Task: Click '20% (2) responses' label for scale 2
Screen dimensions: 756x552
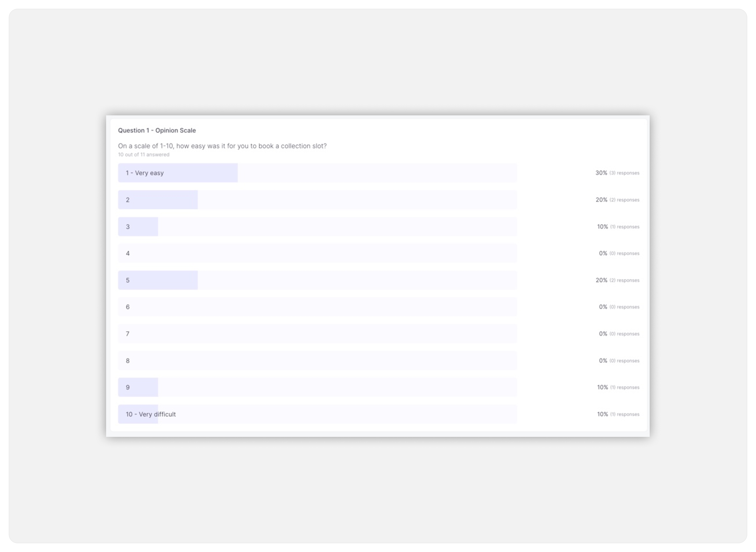Action: pos(616,200)
